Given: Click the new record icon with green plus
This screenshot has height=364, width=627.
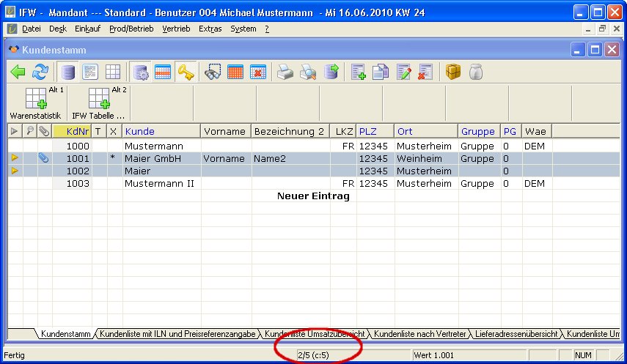Looking at the screenshot, I should pyautogui.click(x=359, y=72).
